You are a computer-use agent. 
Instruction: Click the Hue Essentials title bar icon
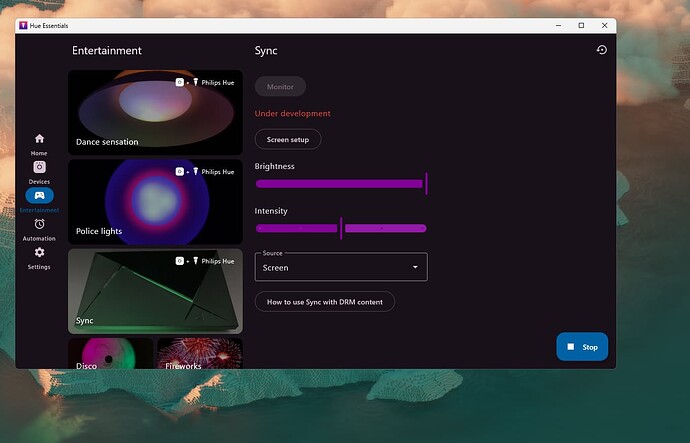coord(23,26)
